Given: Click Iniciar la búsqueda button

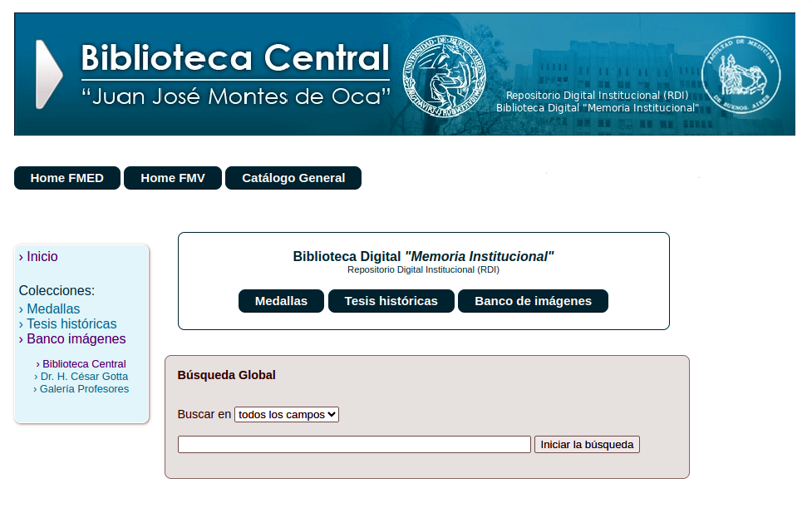Looking at the screenshot, I should 587,445.
